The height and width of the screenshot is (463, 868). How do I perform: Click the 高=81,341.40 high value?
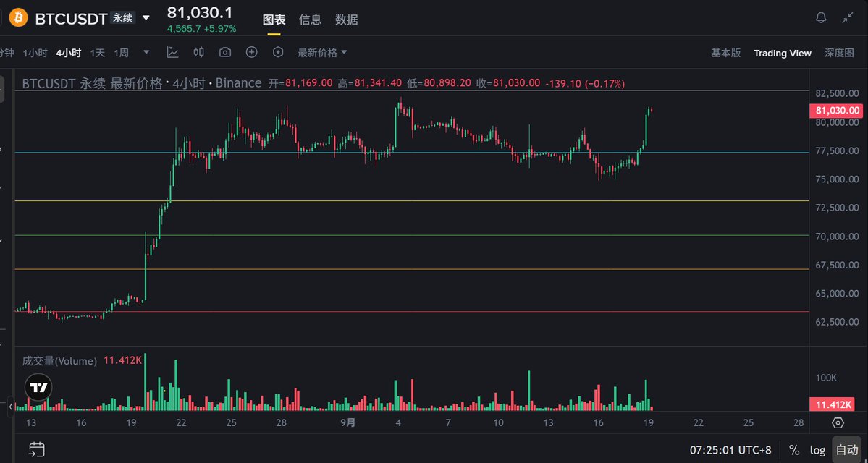pos(370,83)
